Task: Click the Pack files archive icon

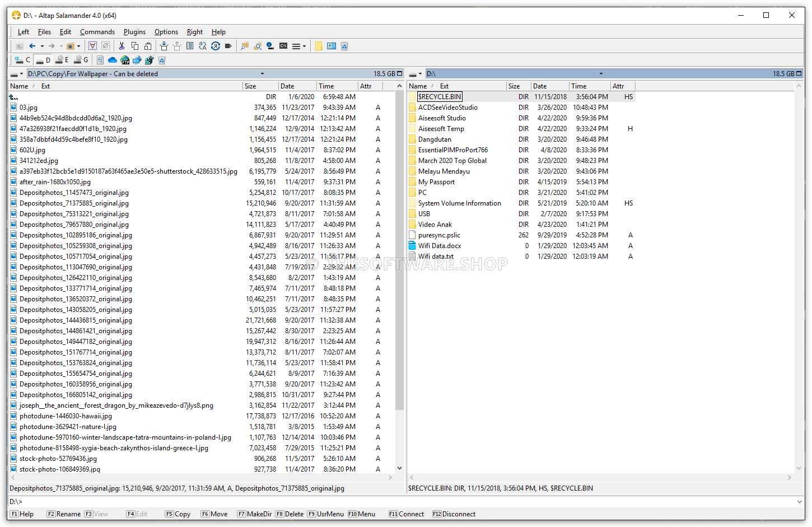Action: click(164, 46)
